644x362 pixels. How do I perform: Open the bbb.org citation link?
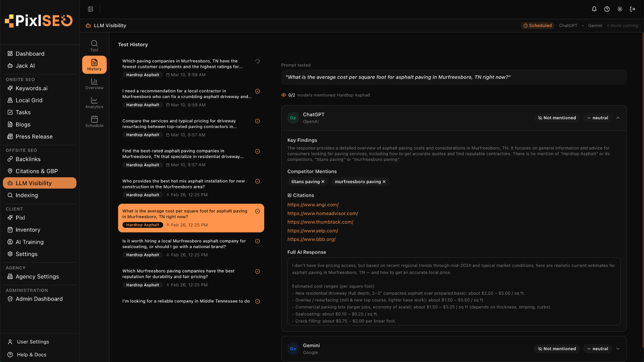click(312, 239)
